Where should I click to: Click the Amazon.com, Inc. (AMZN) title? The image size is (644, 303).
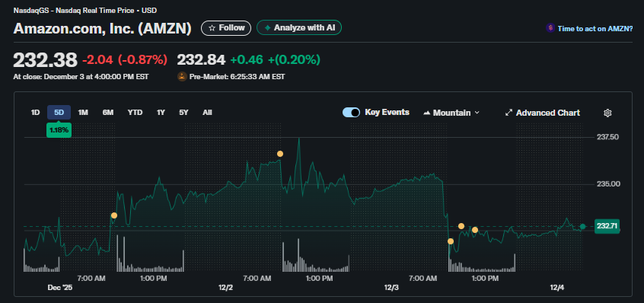pyautogui.click(x=103, y=28)
